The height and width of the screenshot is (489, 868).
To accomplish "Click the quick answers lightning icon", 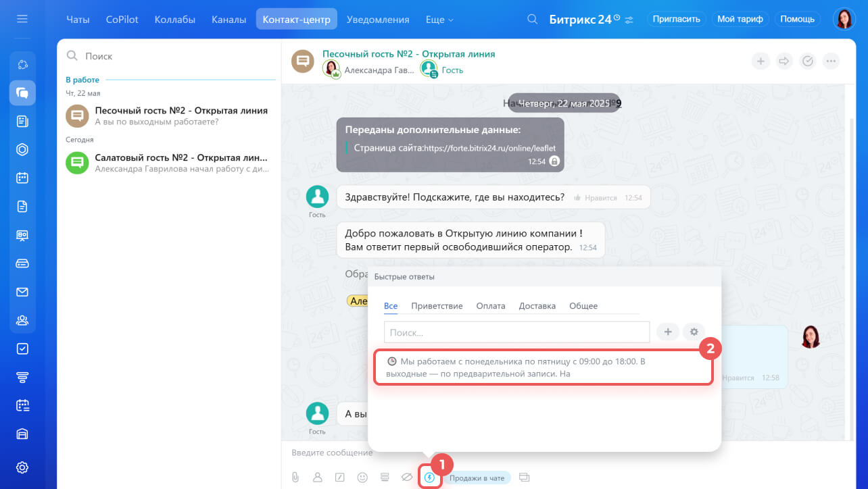I will point(429,478).
